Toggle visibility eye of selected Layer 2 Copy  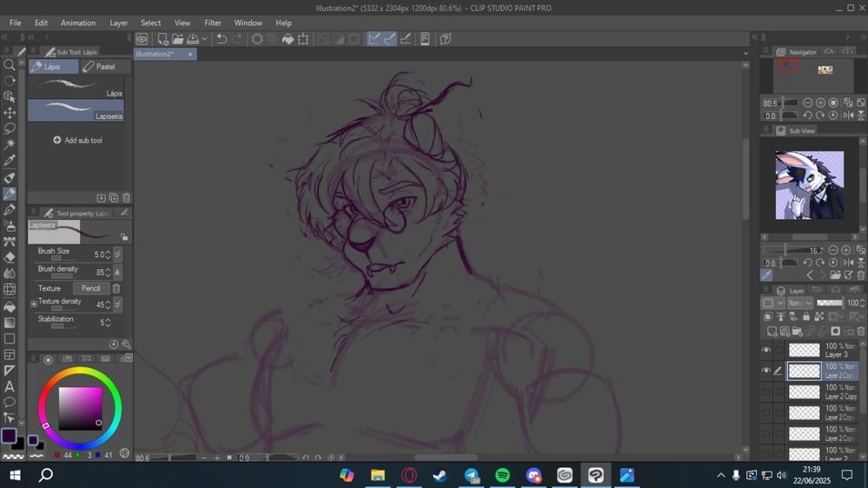[766, 371]
